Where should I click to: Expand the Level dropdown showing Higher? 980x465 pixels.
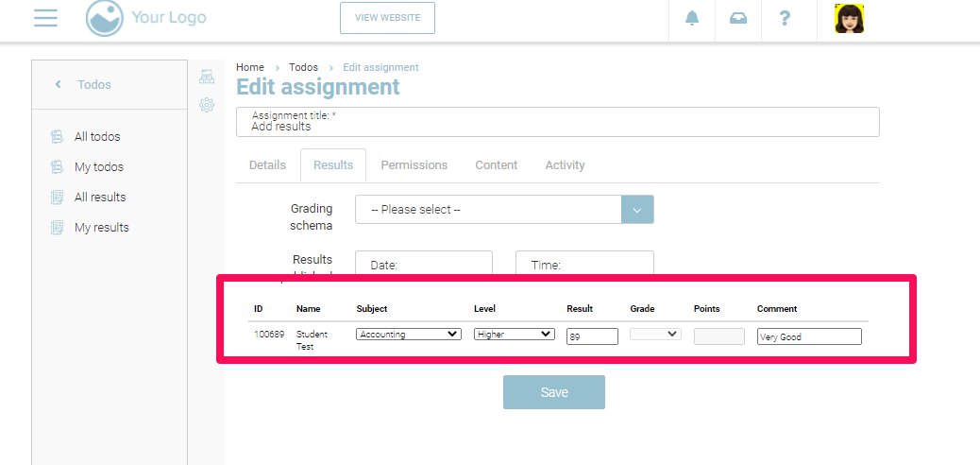click(x=515, y=334)
